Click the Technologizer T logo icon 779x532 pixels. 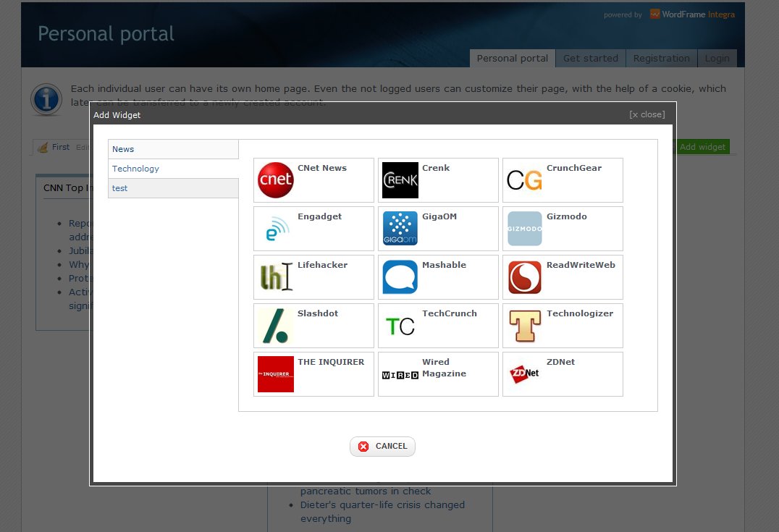pyautogui.click(x=525, y=326)
